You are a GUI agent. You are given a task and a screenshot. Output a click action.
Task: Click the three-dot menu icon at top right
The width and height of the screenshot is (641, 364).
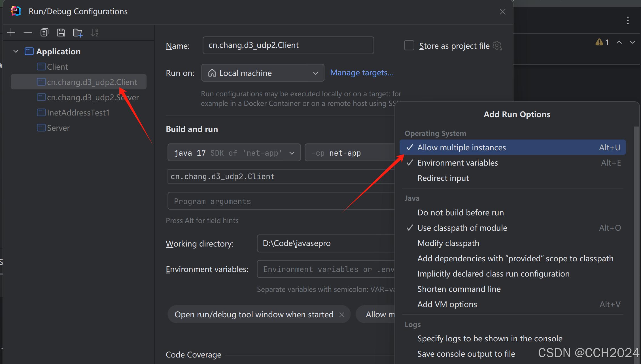click(x=628, y=20)
